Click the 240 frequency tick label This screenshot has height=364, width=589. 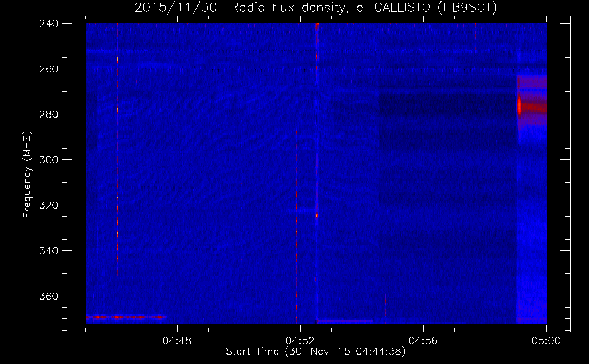pos(49,23)
